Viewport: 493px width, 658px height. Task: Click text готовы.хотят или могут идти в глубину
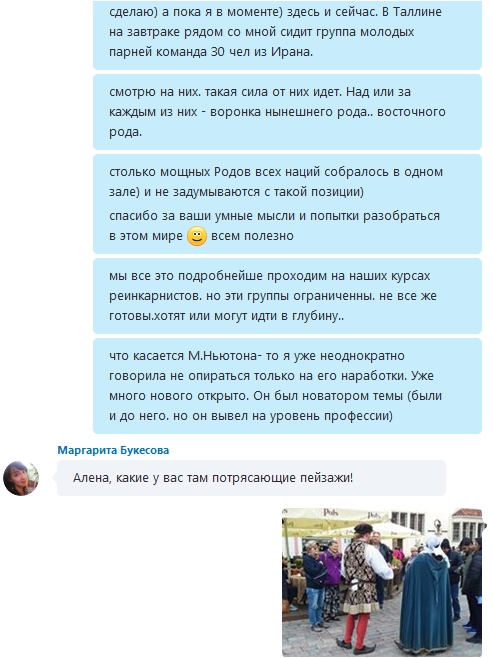tap(227, 316)
